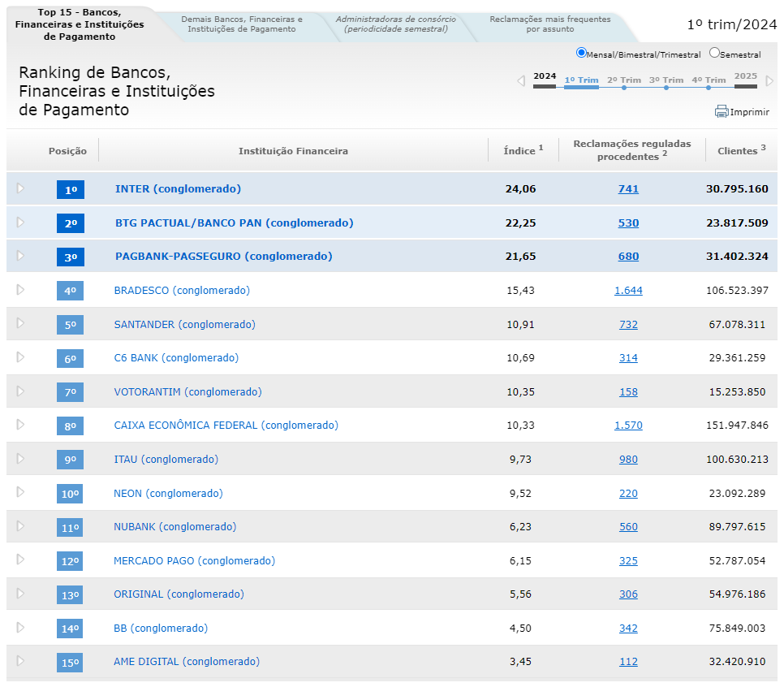
Task: Expand the AME DIGITAL row
Action: tap(20, 661)
